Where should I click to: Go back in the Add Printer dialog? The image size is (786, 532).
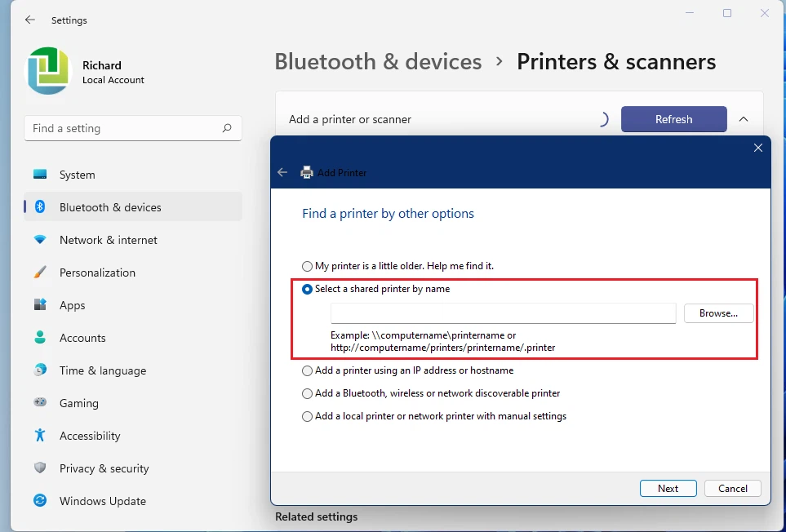tap(282, 172)
